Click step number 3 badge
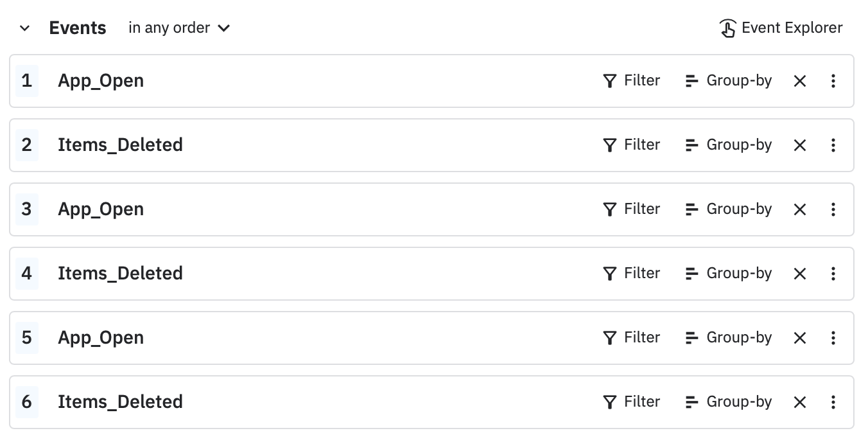The width and height of the screenshot is (868, 442). tap(26, 209)
